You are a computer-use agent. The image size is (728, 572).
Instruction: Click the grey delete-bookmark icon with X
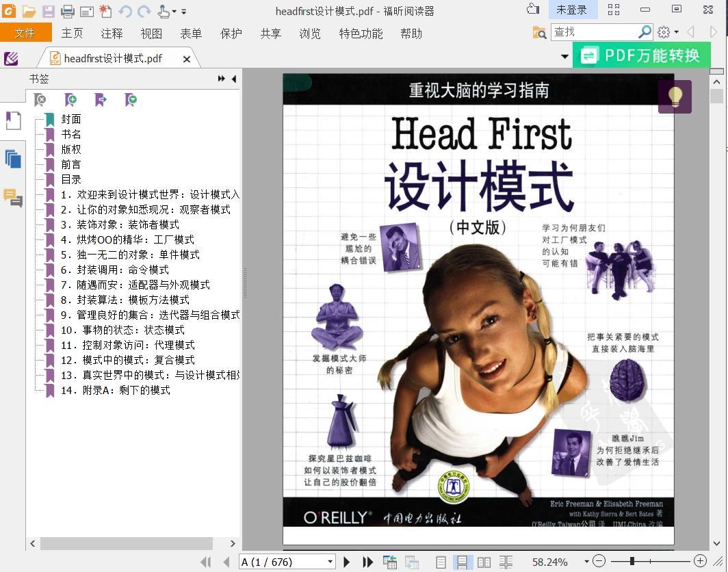(40, 99)
